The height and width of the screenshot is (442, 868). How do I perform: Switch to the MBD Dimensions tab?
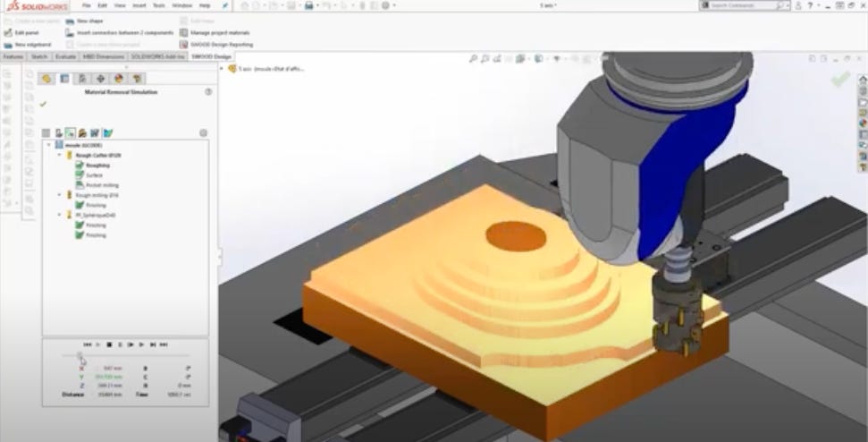(x=104, y=56)
